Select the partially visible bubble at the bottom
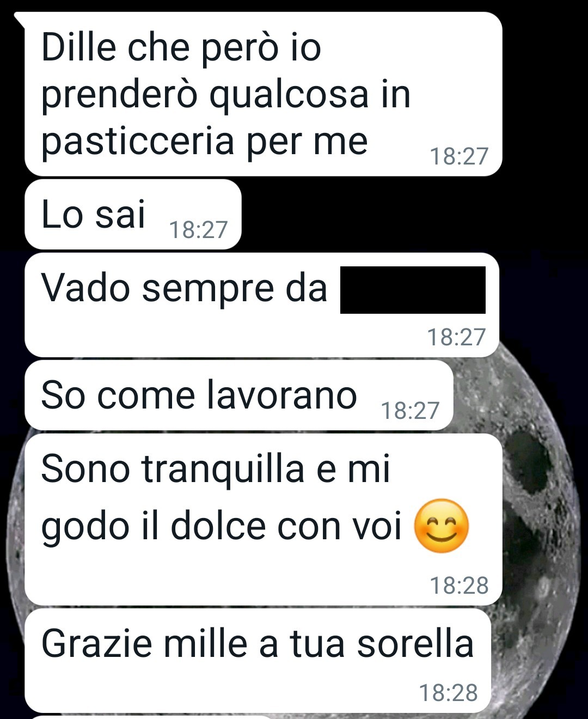Viewport: 588px width, 719px height. [147, 717]
